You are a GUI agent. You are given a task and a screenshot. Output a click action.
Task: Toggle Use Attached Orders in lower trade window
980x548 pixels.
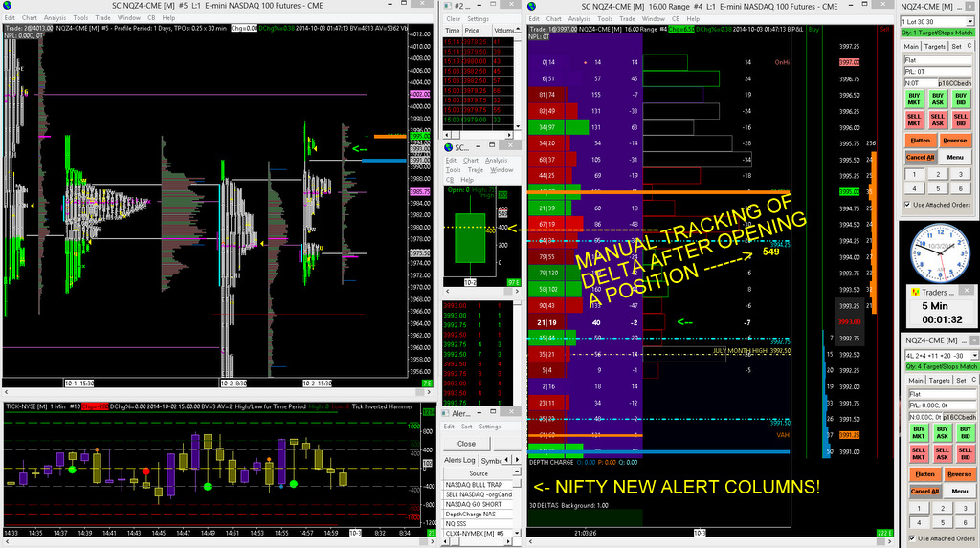[x=912, y=538]
